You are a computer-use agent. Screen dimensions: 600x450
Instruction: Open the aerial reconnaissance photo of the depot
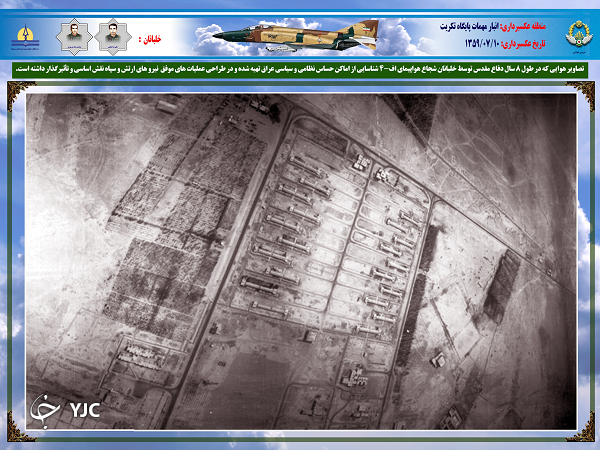(x=301, y=261)
